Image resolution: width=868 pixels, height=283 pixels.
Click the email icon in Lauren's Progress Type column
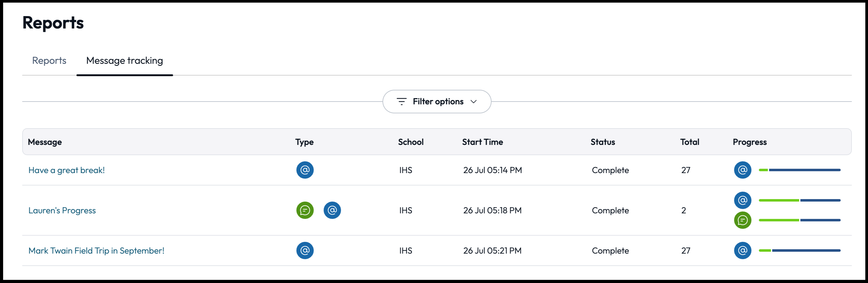coord(332,210)
